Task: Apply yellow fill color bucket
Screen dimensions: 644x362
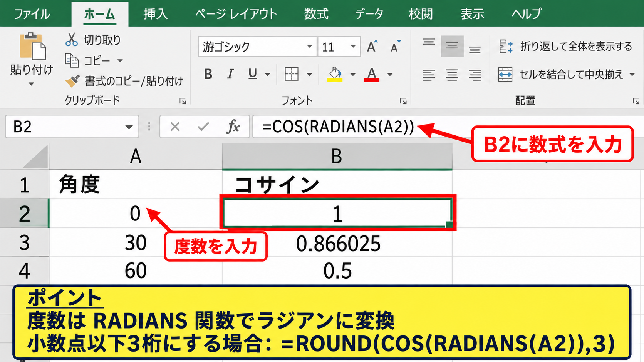Action: click(x=335, y=74)
